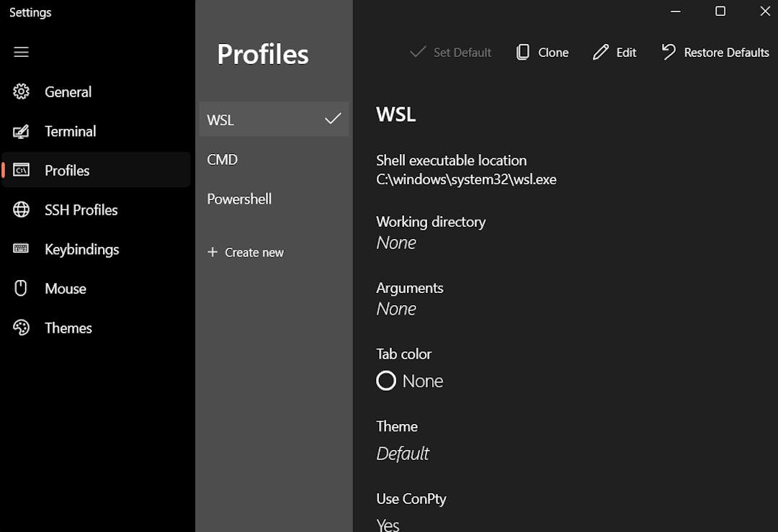
Task: Click Create new profile
Action: [x=246, y=252]
